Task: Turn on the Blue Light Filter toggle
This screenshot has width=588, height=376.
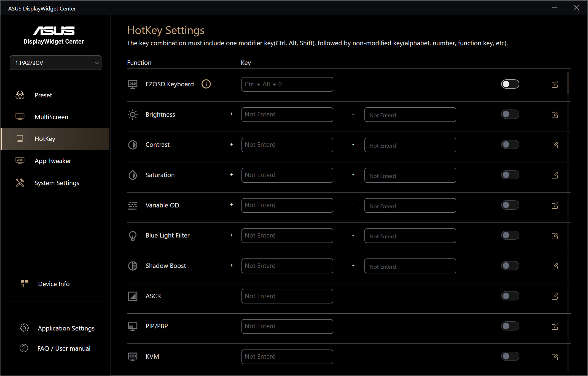Action: point(510,235)
